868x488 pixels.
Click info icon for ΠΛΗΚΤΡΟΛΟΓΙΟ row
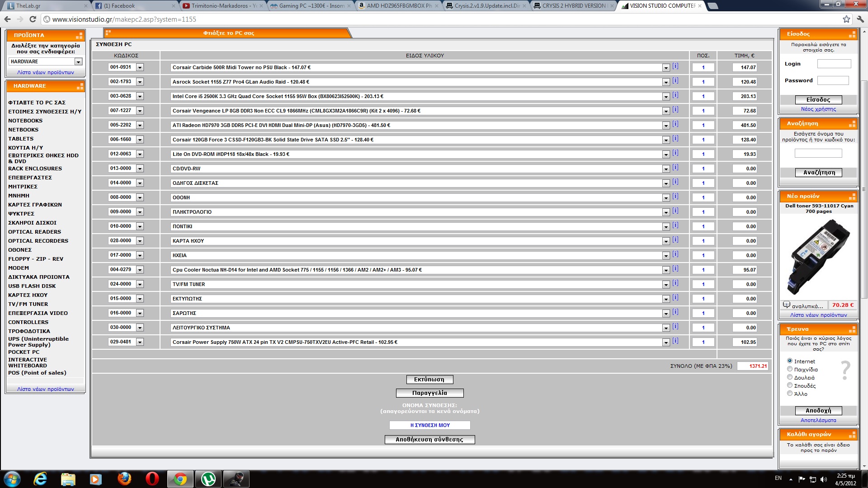point(675,211)
